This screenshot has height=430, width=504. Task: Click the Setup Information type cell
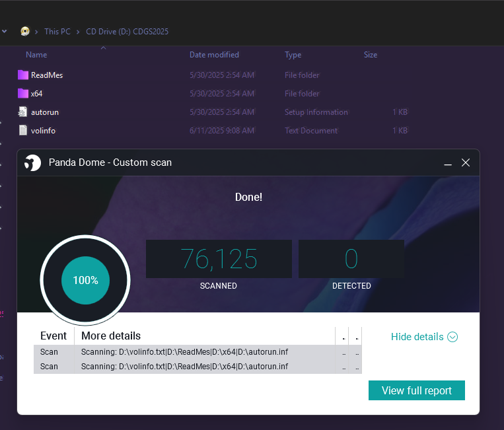316,112
